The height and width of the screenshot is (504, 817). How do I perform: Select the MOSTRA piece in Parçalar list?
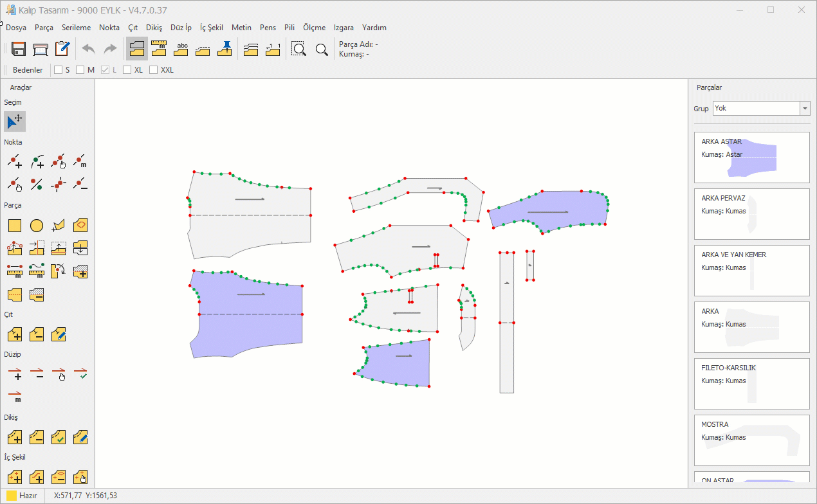751,440
